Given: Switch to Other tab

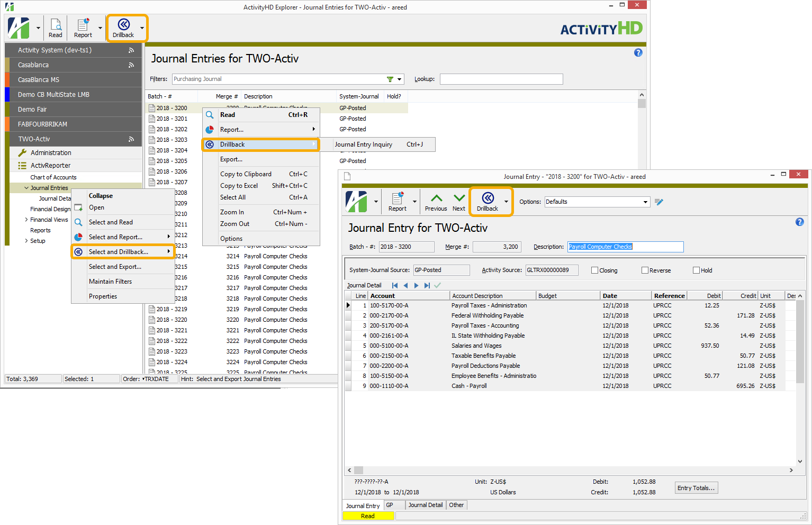Looking at the screenshot, I should [x=456, y=505].
